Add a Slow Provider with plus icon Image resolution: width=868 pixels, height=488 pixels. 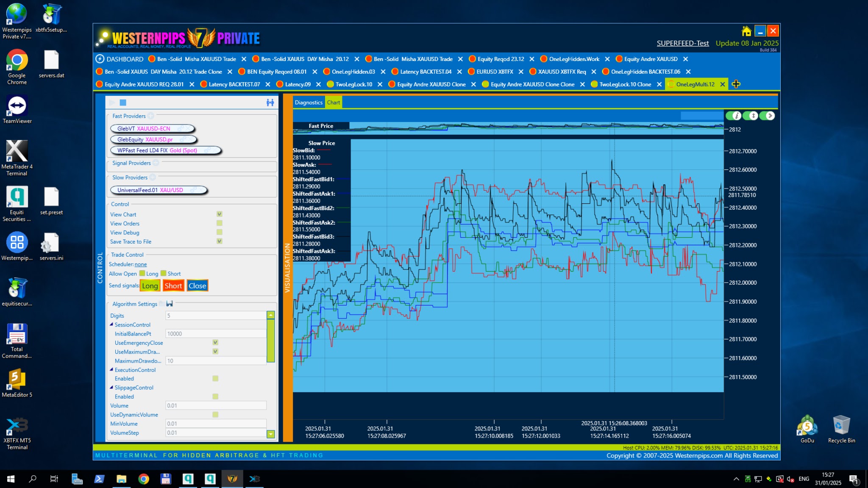pos(153,177)
